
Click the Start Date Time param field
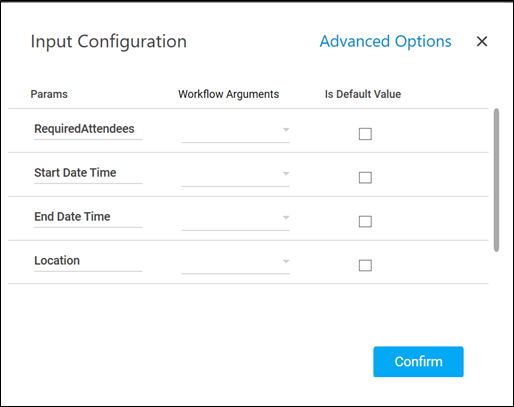point(88,173)
